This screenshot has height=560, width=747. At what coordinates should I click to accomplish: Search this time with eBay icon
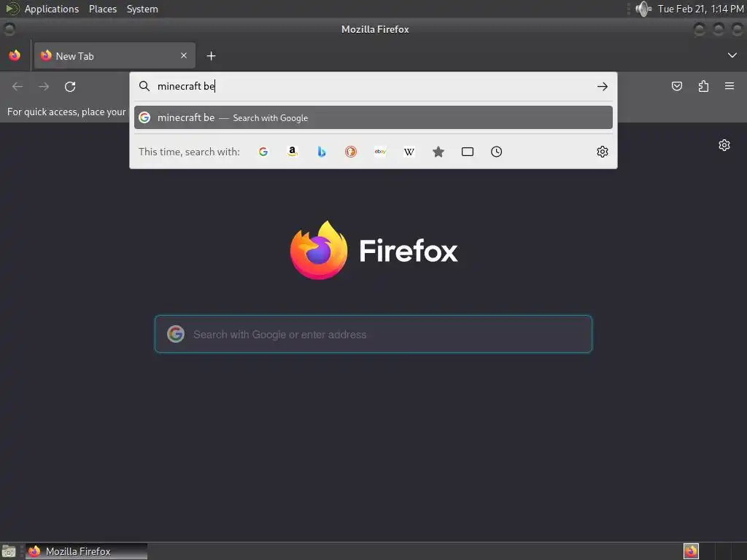tap(380, 152)
